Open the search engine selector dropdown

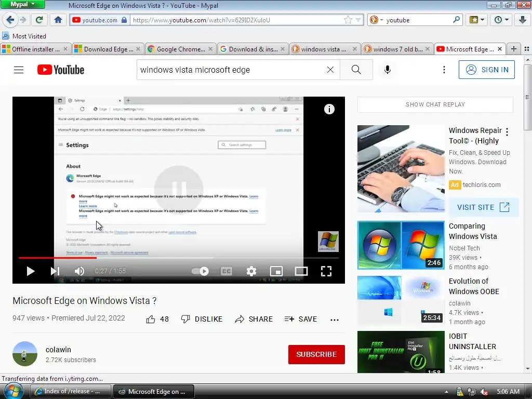[376, 20]
